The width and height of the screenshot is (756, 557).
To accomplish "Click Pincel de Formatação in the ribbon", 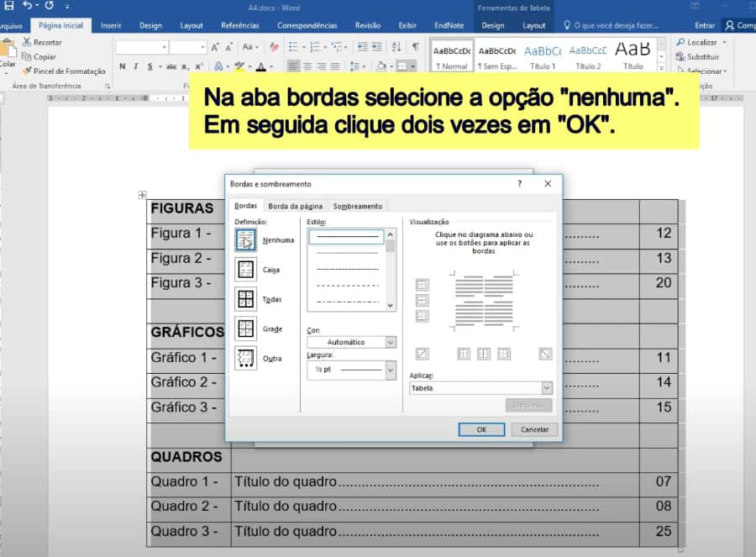I will (64, 71).
